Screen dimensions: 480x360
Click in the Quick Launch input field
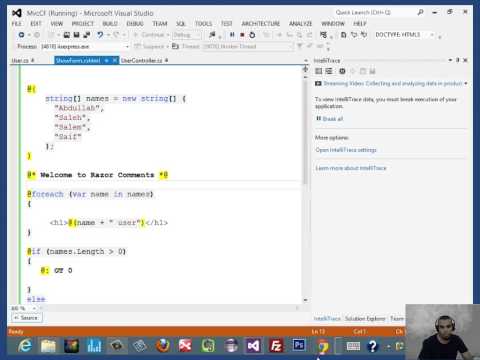pyautogui.click(x=373, y=12)
